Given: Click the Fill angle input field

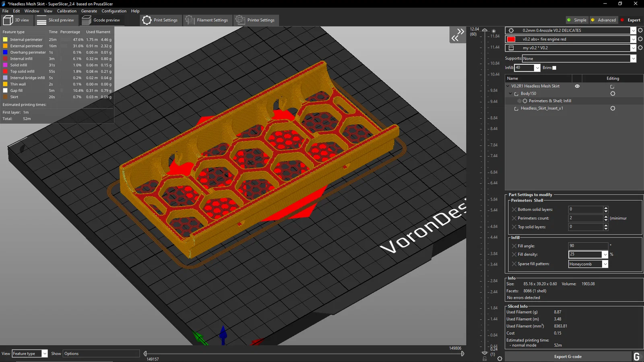Looking at the screenshot, I should [x=588, y=246].
